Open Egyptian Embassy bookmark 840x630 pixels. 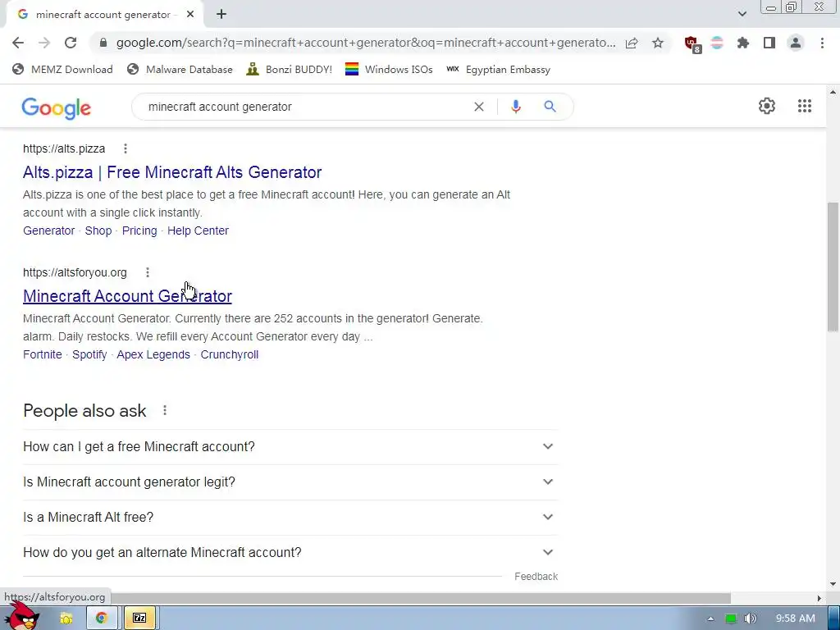click(499, 69)
